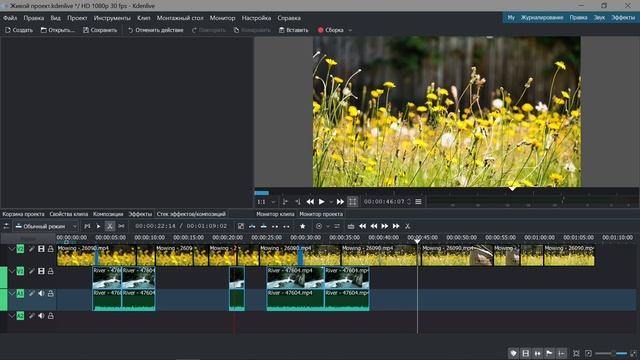Mute audio track A1
640x360 pixels.
click(x=41, y=293)
